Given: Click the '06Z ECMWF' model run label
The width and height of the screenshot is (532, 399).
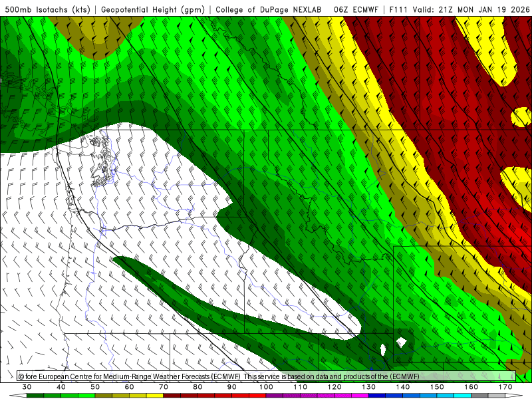Looking at the screenshot, I should [x=356, y=10].
